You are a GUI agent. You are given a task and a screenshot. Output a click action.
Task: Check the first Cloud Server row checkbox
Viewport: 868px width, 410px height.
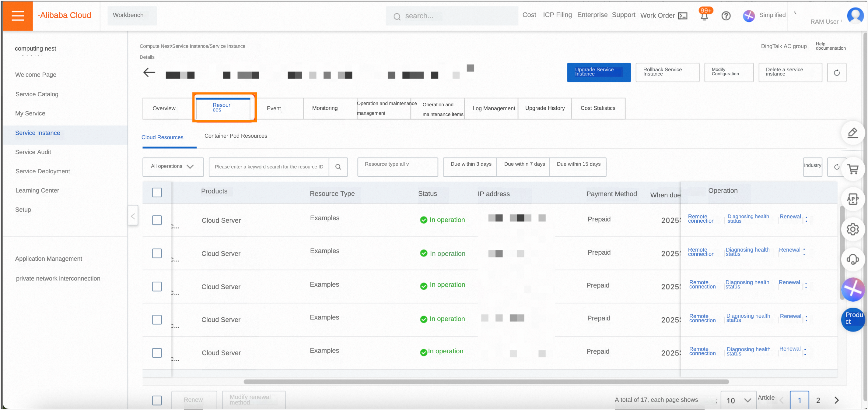click(157, 220)
